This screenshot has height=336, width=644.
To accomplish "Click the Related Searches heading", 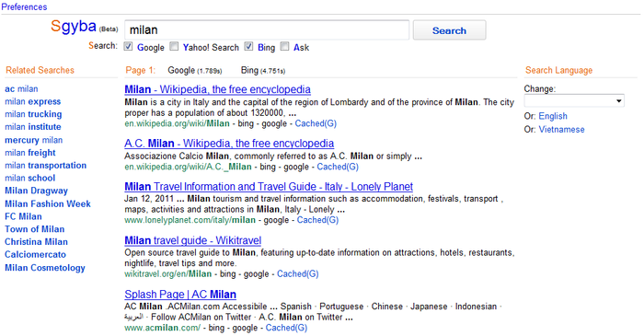I will pos(40,70).
